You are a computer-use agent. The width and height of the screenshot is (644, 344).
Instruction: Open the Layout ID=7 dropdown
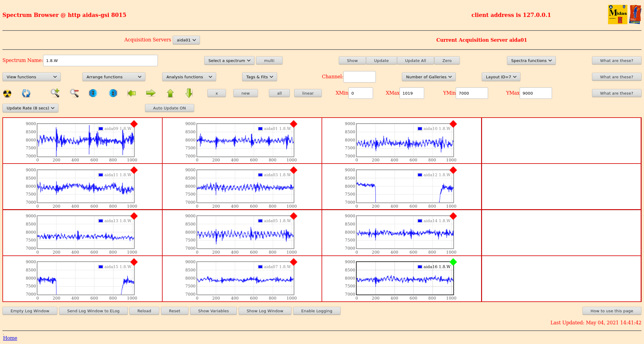click(x=501, y=77)
